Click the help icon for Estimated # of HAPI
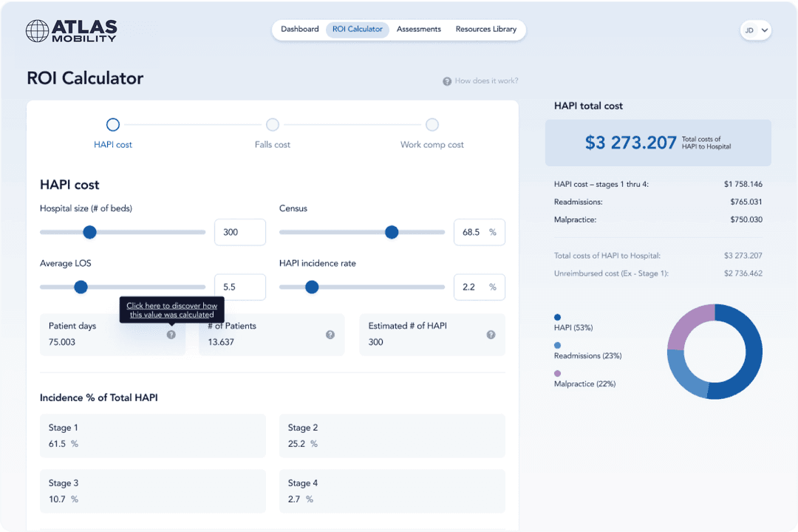This screenshot has height=532, width=798. 491,335
